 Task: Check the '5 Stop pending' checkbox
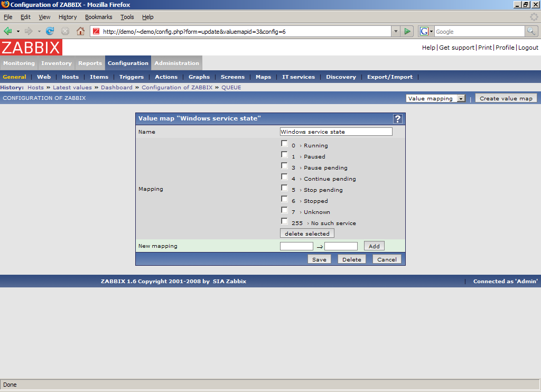[x=284, y=188]
